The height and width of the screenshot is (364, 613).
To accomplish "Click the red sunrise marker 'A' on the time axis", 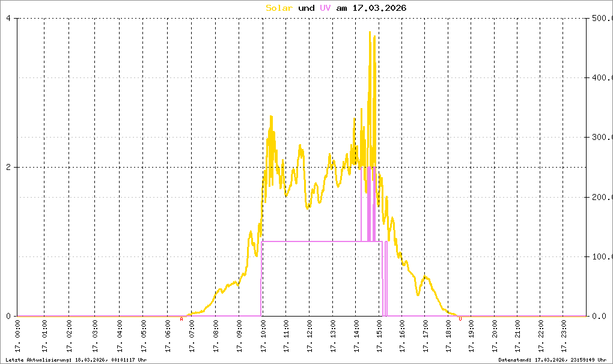I will [181, 320].
